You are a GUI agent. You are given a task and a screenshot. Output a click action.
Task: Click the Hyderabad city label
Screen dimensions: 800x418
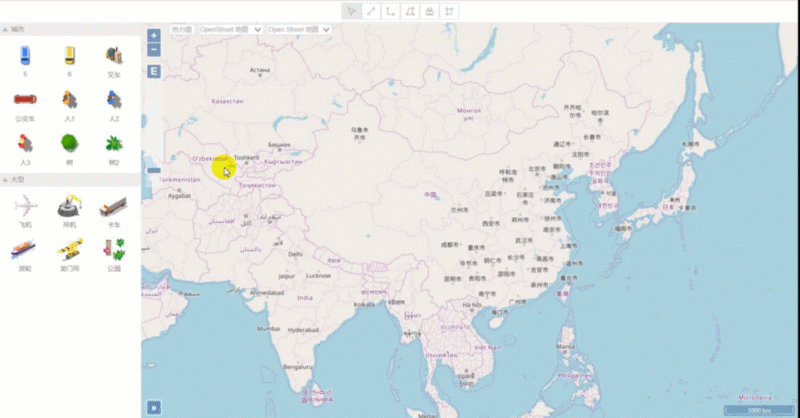point(303,330)
